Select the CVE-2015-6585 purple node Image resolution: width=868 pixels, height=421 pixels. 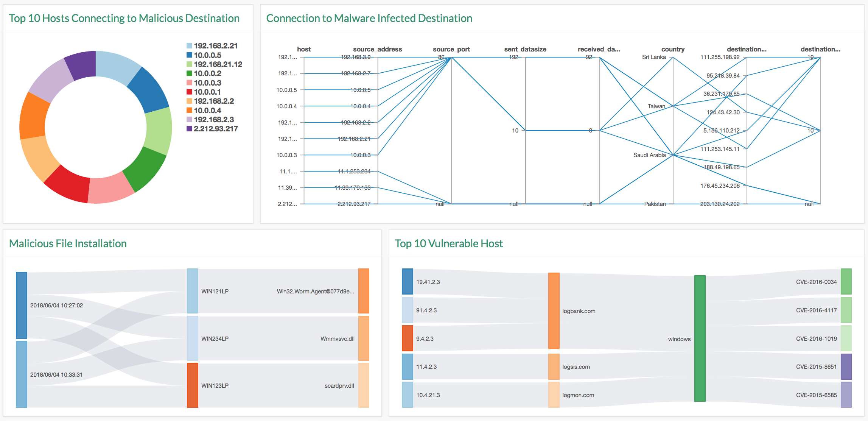(846, 394)
